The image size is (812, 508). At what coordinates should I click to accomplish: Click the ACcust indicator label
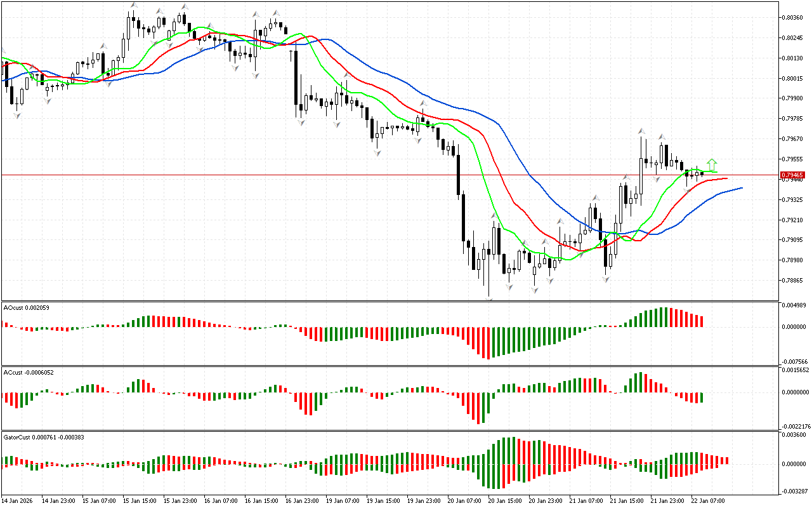29,373
